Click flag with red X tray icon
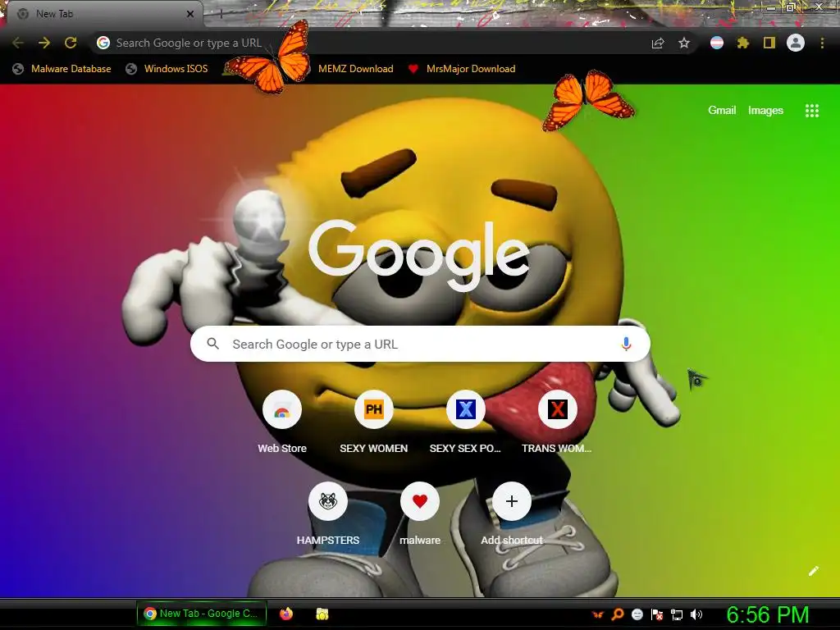This screenshot has height=630, width=840. (657, 614)
